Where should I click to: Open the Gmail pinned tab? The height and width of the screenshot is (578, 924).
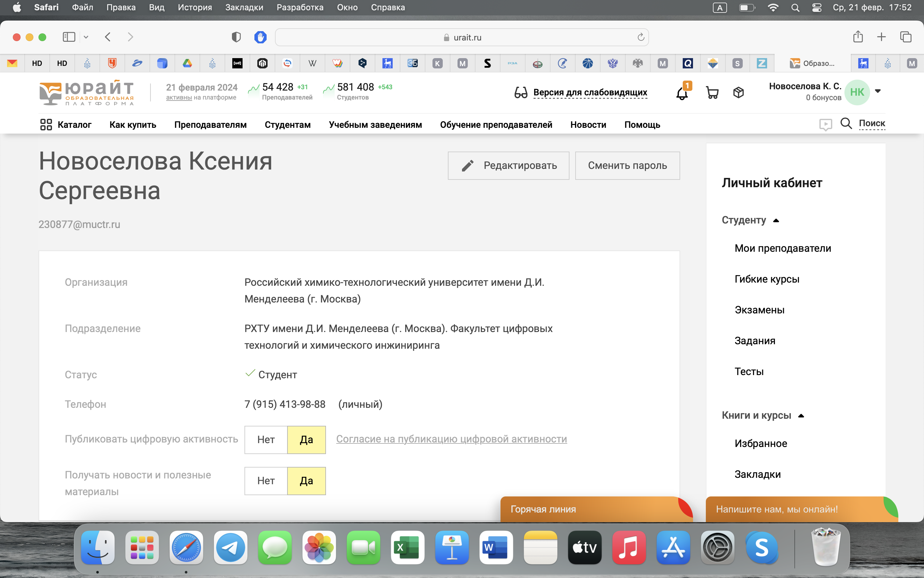coord(12,63)
